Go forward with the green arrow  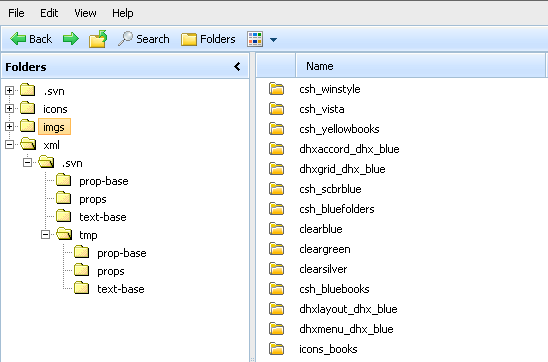(x=71, y=39)
